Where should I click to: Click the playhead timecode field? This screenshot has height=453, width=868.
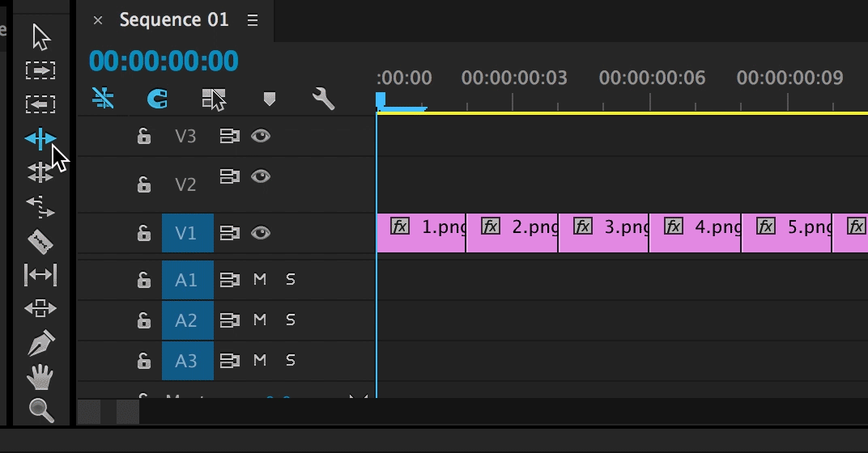pos(164,61)
